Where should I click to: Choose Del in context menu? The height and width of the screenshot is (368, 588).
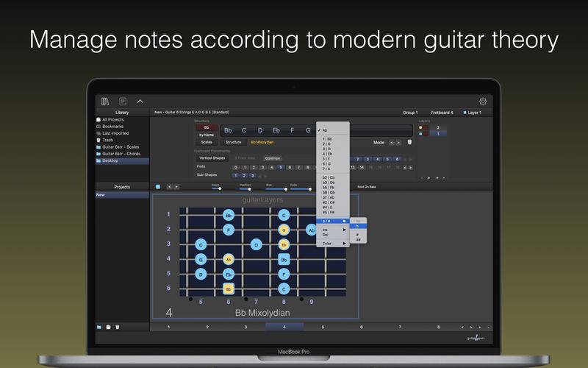point(333,235)
